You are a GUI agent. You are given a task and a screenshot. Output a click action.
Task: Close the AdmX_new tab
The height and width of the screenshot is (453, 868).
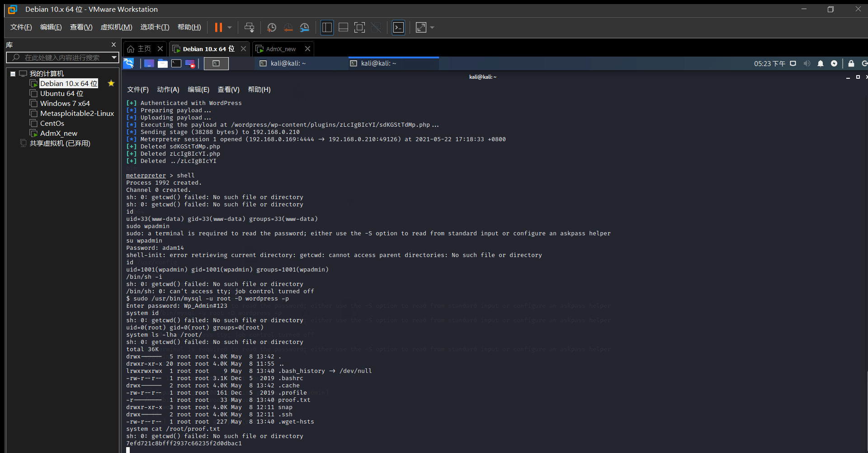[307, 48]
